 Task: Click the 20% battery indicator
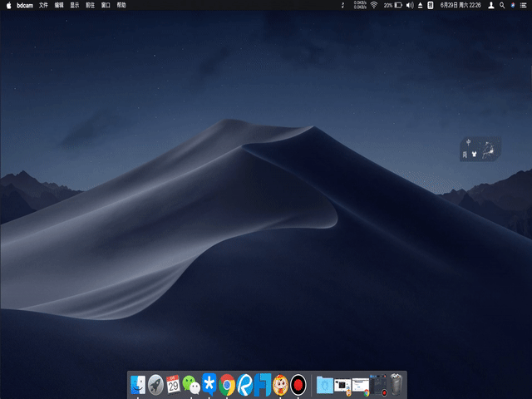393,5
